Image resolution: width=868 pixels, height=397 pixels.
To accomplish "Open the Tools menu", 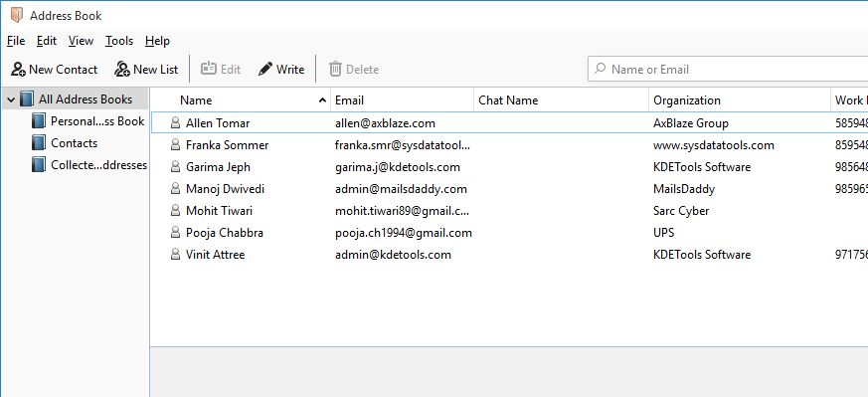I will pos(119,41).
